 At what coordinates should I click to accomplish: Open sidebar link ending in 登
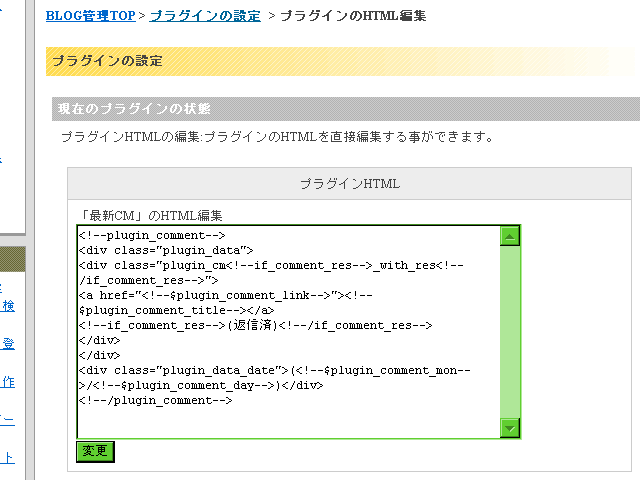pos(8,343)
